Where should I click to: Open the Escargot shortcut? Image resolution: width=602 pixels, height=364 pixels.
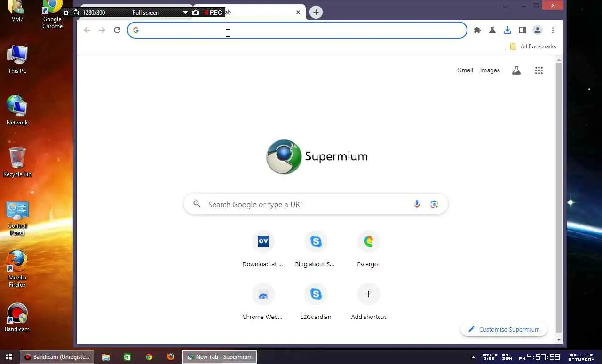click(x=368, y=249)
